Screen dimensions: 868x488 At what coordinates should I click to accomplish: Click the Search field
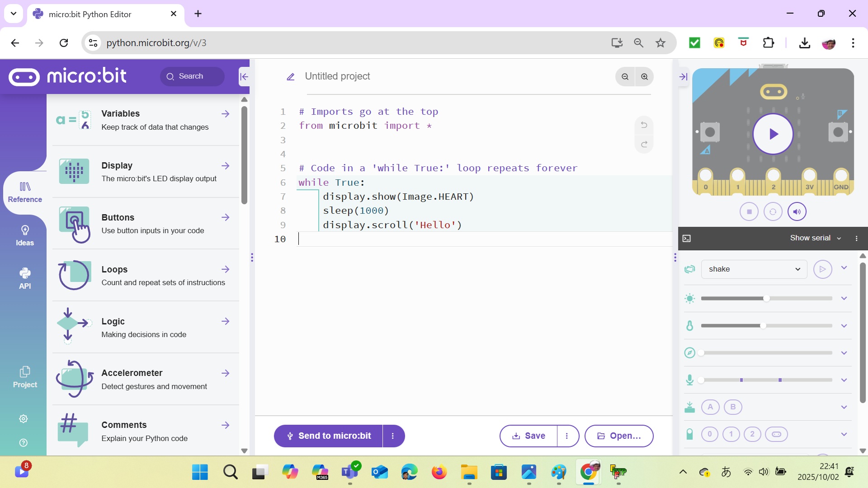tap(192, 76)
